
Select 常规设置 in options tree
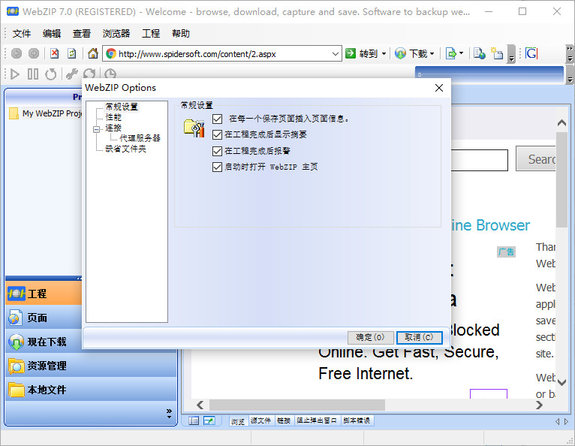click(121, 107)
